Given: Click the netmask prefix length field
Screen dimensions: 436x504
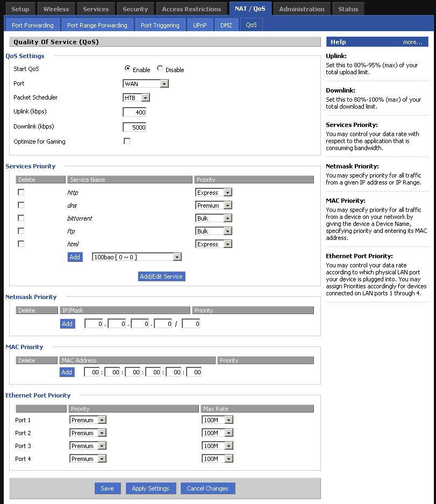Looking at the screenshot, I should (x=191, y=324).
